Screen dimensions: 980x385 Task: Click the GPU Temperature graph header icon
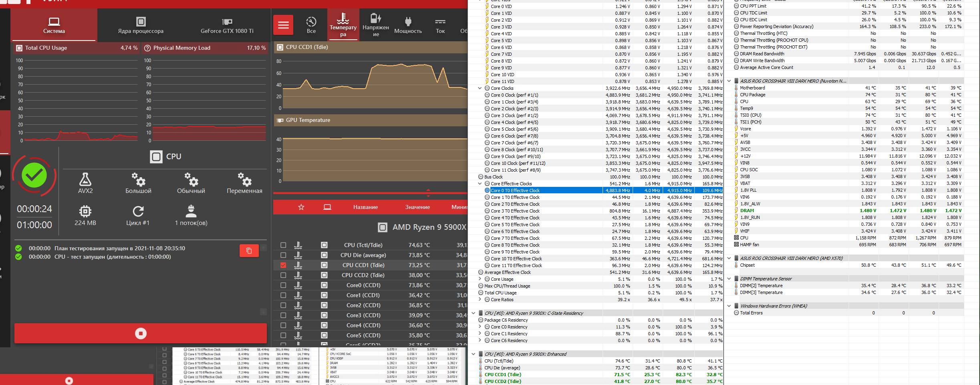click(x=280, y=120)
